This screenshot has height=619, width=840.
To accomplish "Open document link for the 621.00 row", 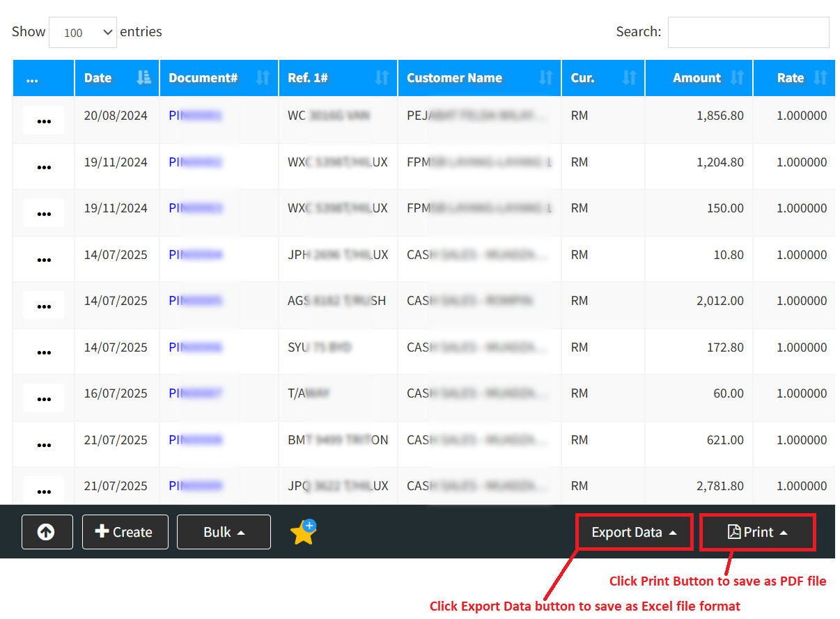I will tap(195, 440).
